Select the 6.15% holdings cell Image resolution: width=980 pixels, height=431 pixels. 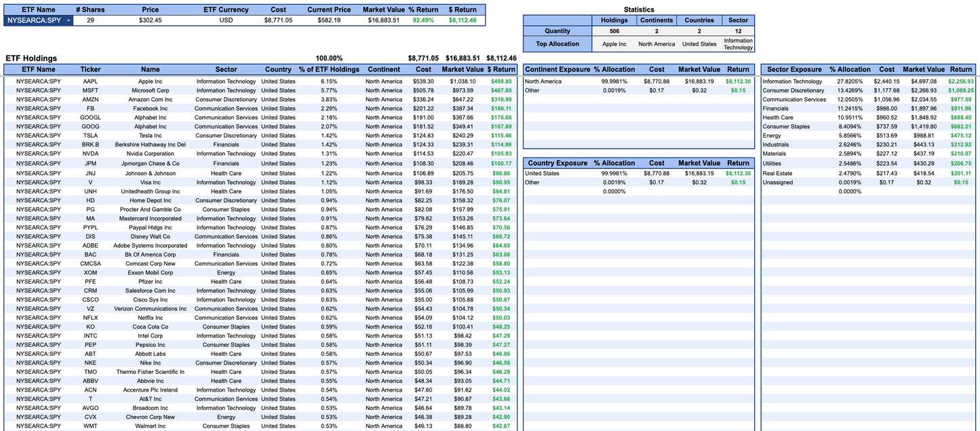(x=329, y=81)
